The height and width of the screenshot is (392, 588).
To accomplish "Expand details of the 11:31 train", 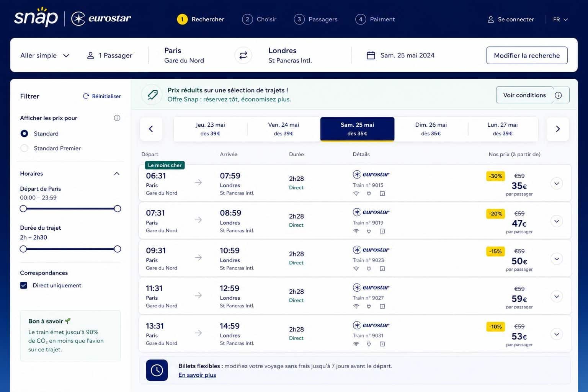I will click(557, 296).
